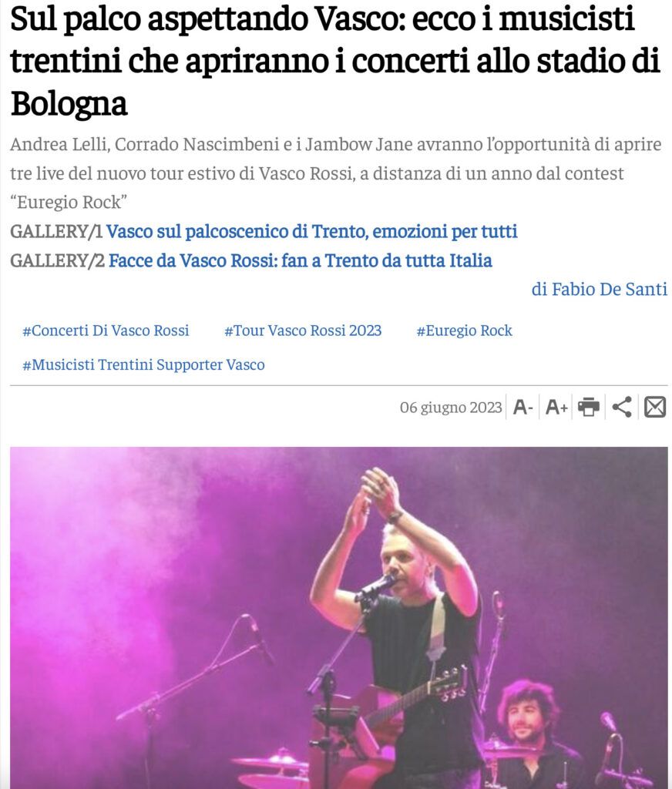Open author link di Fabio De Santi
Viewport: 672px width, 789px height.
click(x=600, y=290)
